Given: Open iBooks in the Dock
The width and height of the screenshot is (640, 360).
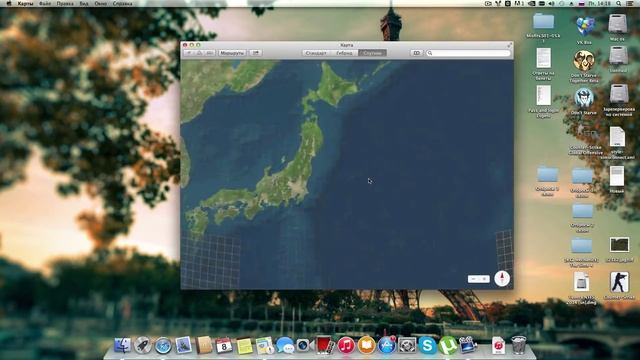Looking at the screenshot, I should pos(367,346).
